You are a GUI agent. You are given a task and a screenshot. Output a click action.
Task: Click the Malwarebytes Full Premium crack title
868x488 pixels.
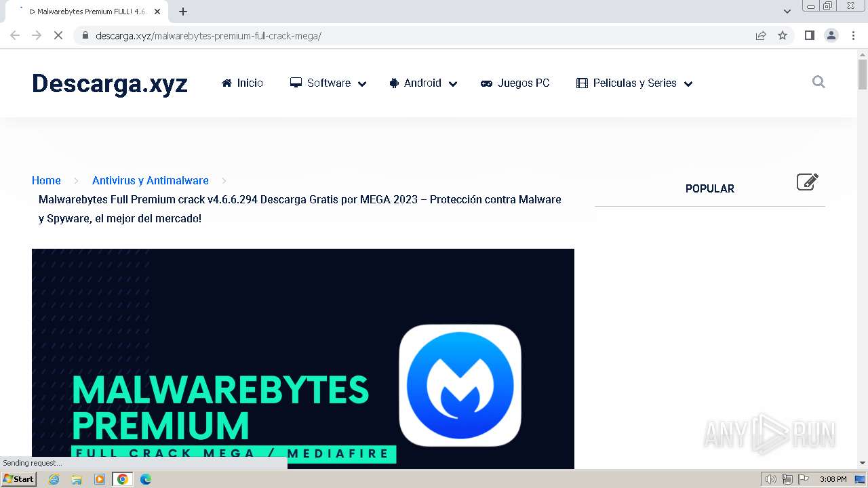click(x=300, y=209)
